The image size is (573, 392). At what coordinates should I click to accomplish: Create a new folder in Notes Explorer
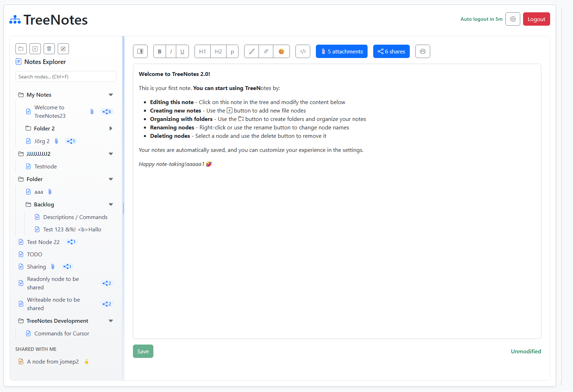pos(21,49)
